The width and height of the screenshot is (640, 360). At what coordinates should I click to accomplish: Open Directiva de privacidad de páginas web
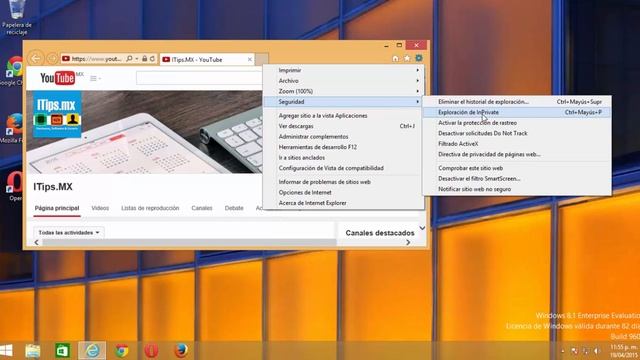click(x=517, y=155)
